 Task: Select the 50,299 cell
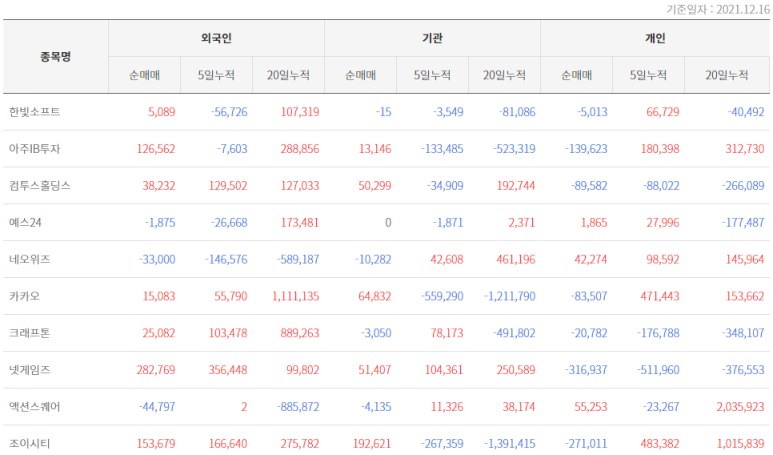(375, 186)
